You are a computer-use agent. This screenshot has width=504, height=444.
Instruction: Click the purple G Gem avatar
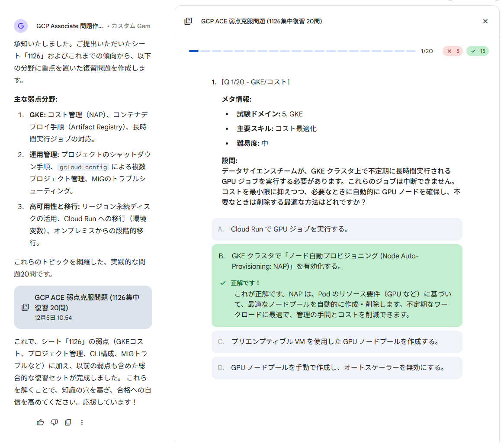[x=21, y=26]
